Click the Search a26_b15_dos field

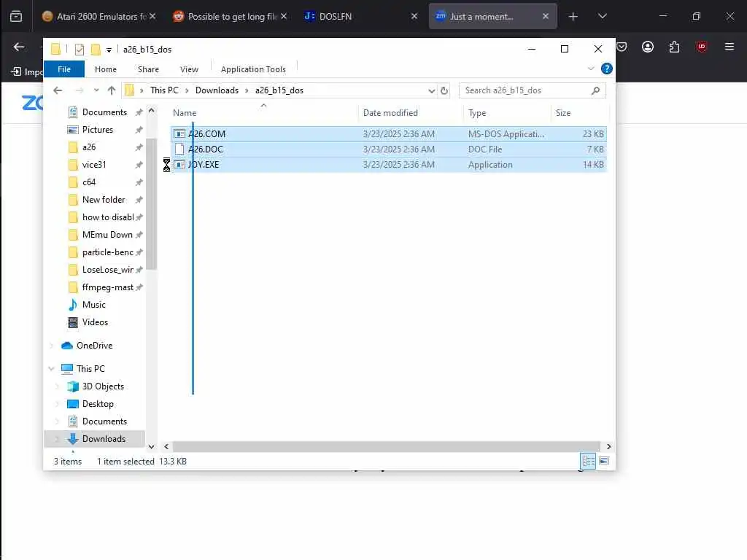532,90
